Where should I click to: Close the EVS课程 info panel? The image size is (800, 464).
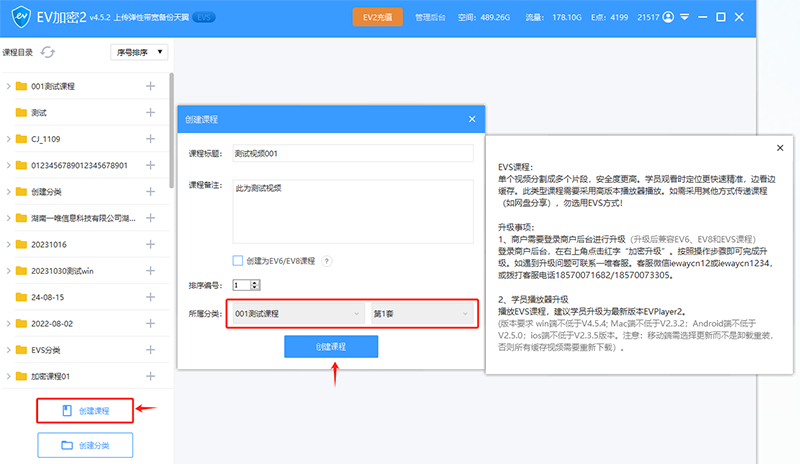tap(780, 147)
